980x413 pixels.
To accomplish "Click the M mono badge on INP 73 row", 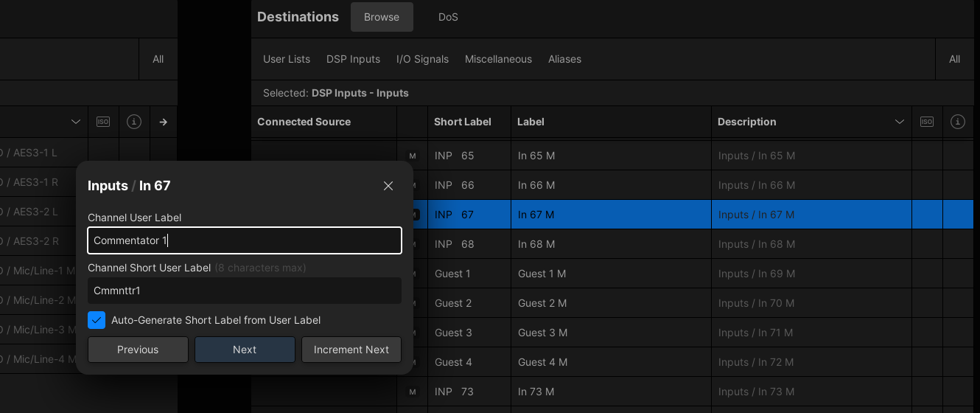I will 413,392.
